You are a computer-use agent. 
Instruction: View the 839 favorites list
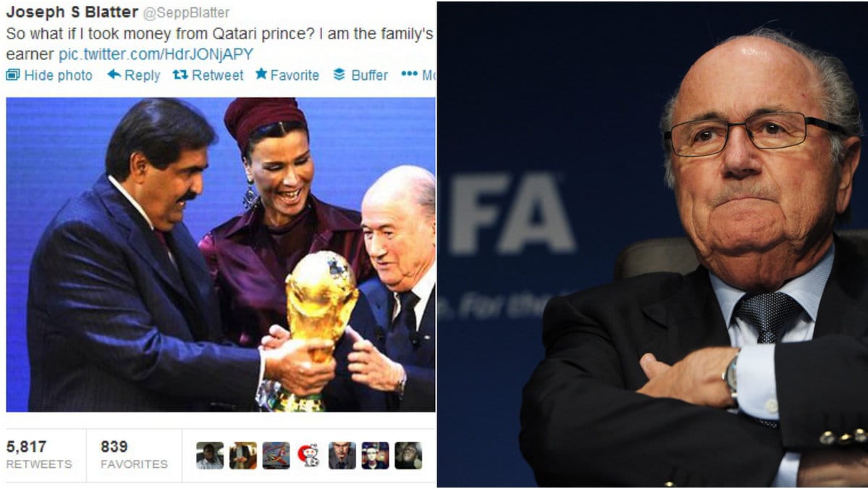pyautogui.click(x=134, y=455)
